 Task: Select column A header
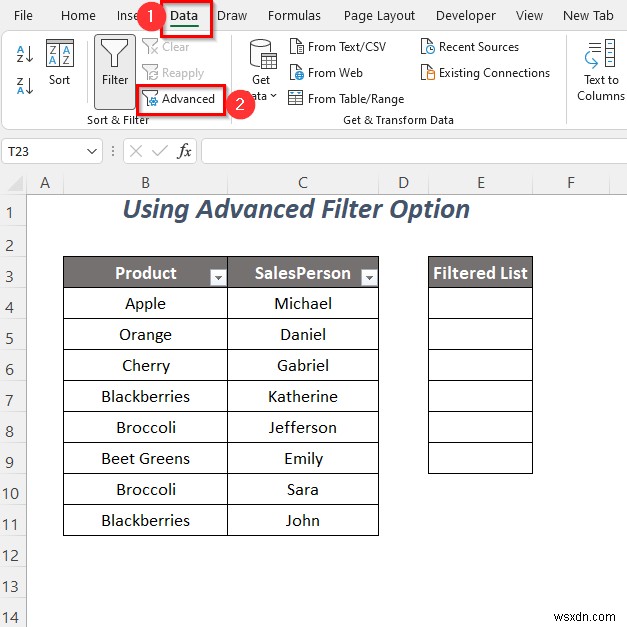pos(45,183)
